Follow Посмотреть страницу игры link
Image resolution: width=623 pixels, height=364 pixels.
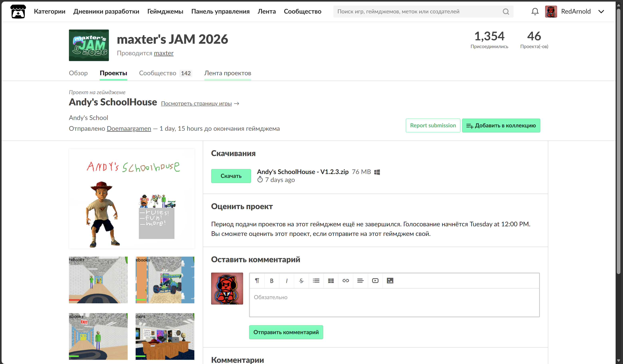click(x=196, y=103)
